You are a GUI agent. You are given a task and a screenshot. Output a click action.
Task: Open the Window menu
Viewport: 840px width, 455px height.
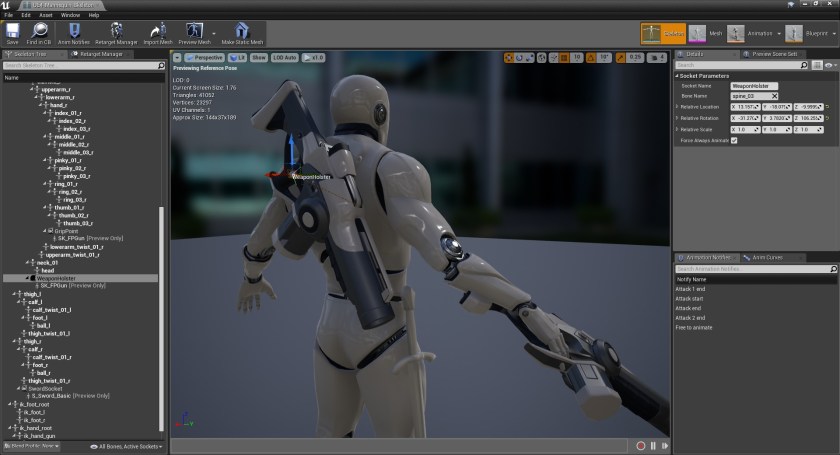pyautogui.click(x=70, y=15)
